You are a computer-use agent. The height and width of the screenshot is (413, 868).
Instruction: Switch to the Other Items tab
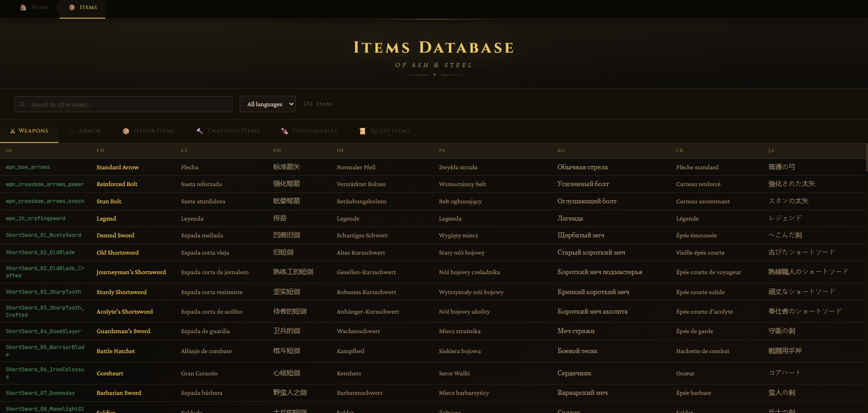coord(148,131)
